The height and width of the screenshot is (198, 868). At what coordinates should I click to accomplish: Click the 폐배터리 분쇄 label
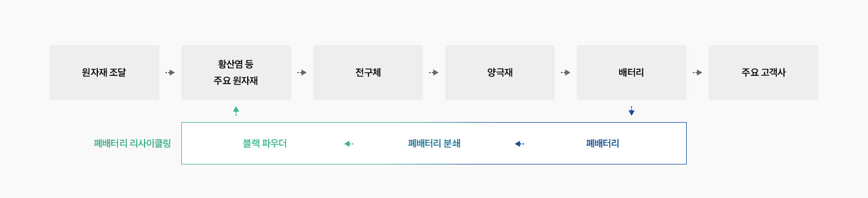(434, 144)
